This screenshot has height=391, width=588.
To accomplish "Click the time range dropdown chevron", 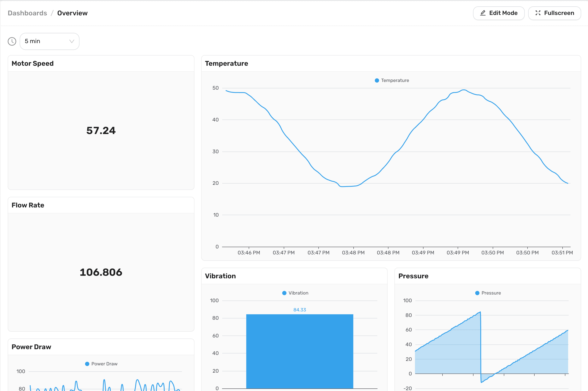I will pos(72,41).
